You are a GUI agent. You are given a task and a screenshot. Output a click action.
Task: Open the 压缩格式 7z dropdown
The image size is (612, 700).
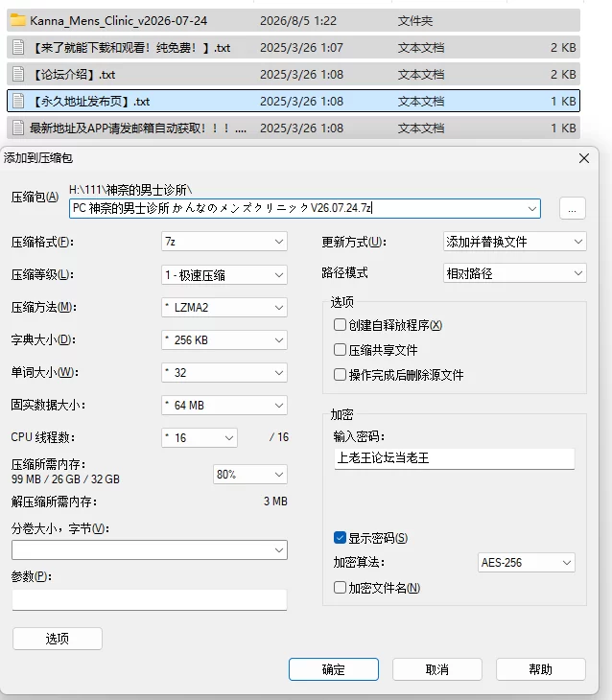[224, 242]
